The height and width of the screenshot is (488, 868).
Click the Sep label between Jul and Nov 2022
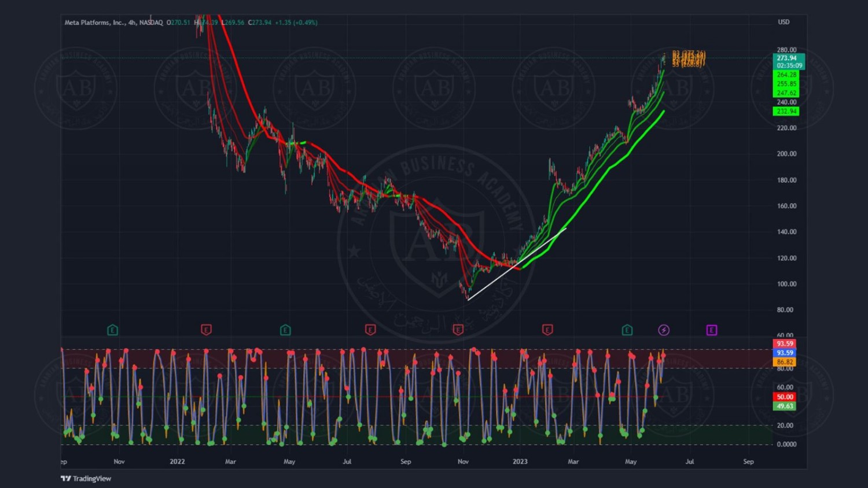(x=406, y=461)
